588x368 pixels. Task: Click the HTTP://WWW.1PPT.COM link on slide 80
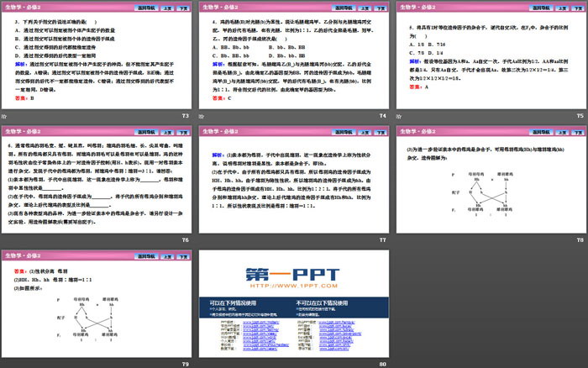(x=291, y=285)
